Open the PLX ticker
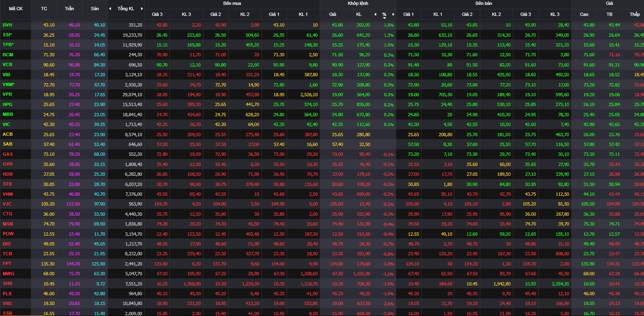 7,294
